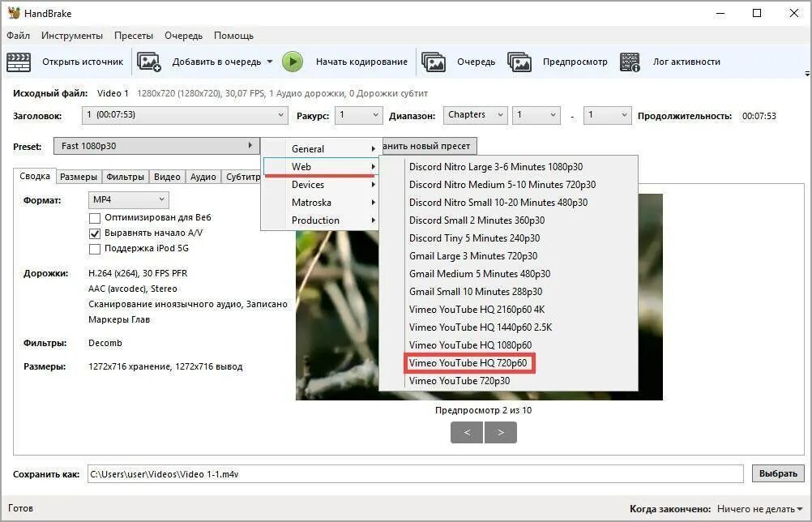Expand the Matroska preset category

[320, 203]
